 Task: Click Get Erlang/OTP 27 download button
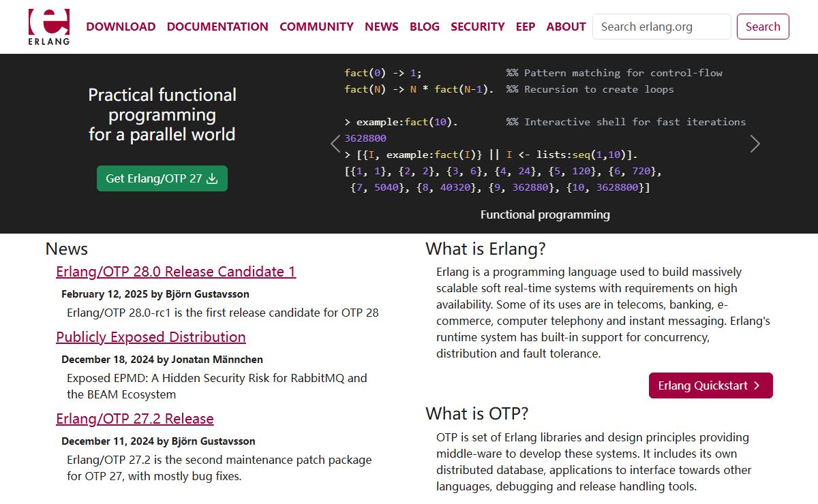point(162,178)
